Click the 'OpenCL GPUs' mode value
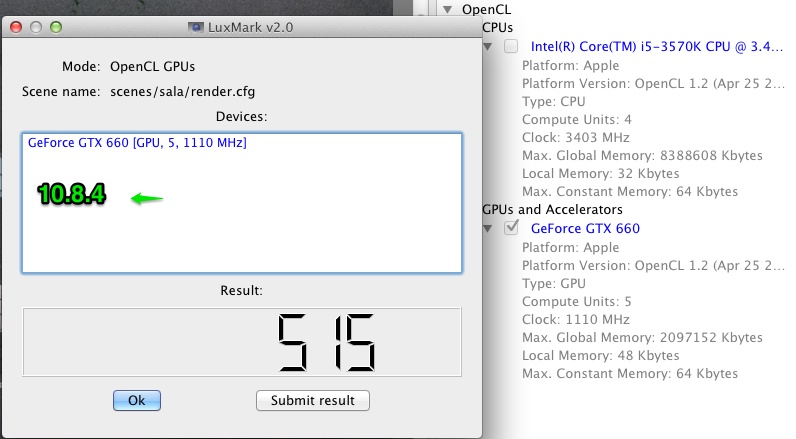The image size is (796, 439). 152,66
